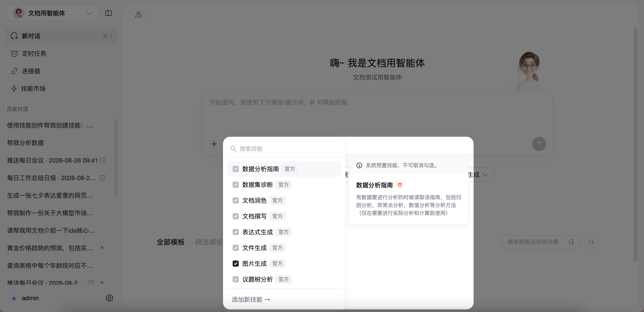Image resolution: width=644 pixels, height=312 pixels.
Task: Click the history list scrollbar
Action: coord(116,158)
